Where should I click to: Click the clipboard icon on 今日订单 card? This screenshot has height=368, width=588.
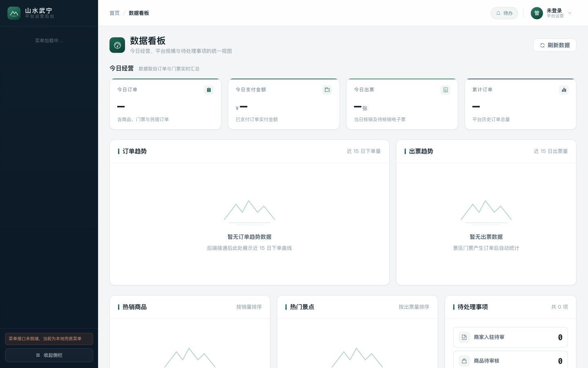[209, 90]
